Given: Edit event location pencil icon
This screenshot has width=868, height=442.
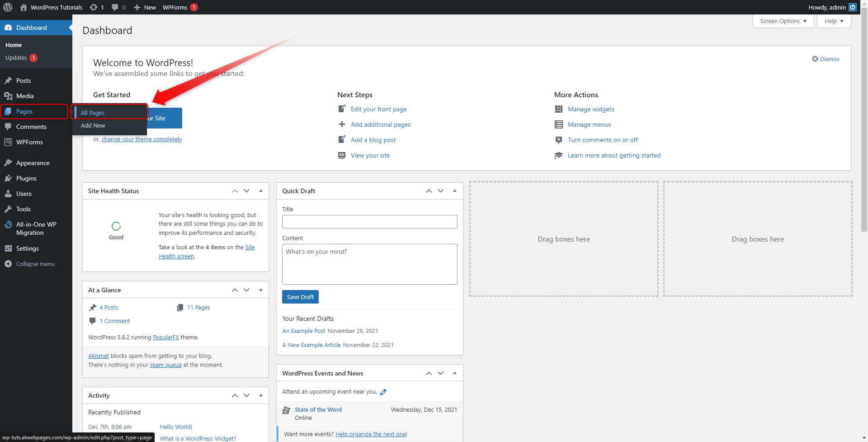Looking at the screenshot, I should click(383, 392).
